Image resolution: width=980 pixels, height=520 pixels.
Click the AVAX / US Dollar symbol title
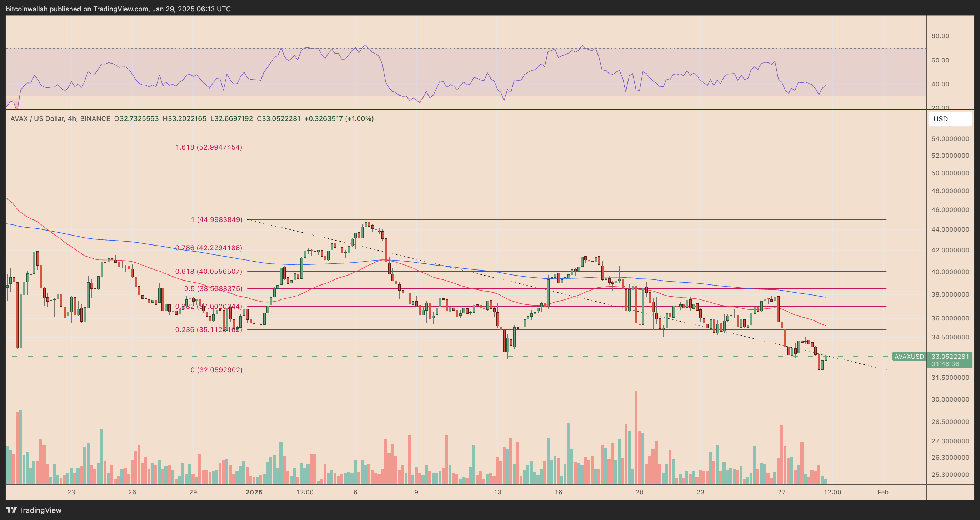37,118
